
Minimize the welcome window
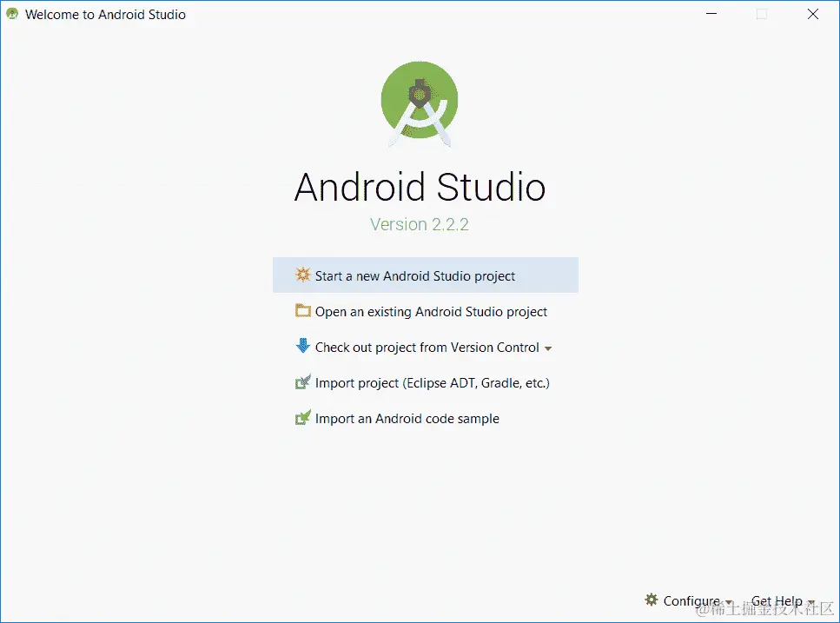coord(711,14)
